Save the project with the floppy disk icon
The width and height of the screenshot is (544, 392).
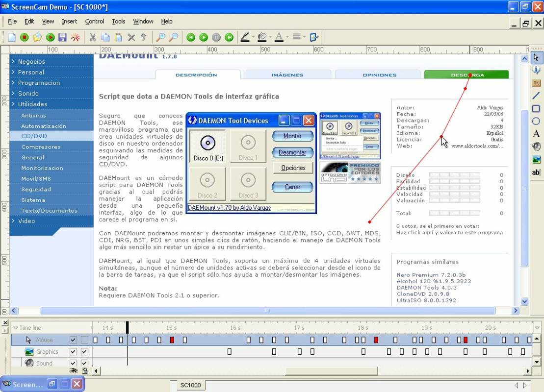click(62, 37)
